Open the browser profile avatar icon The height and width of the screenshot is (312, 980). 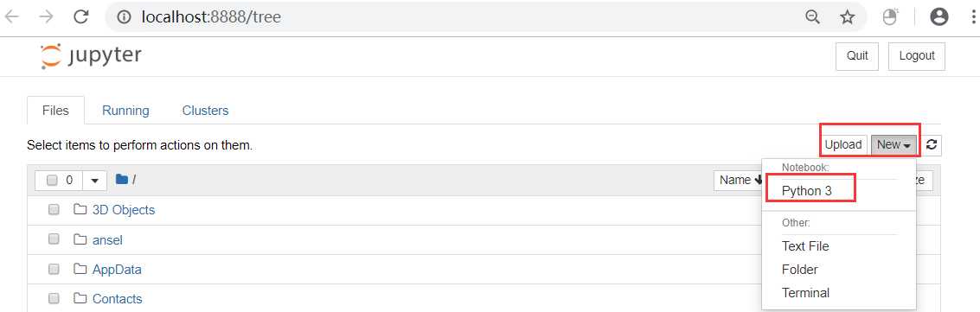[938, 16]
